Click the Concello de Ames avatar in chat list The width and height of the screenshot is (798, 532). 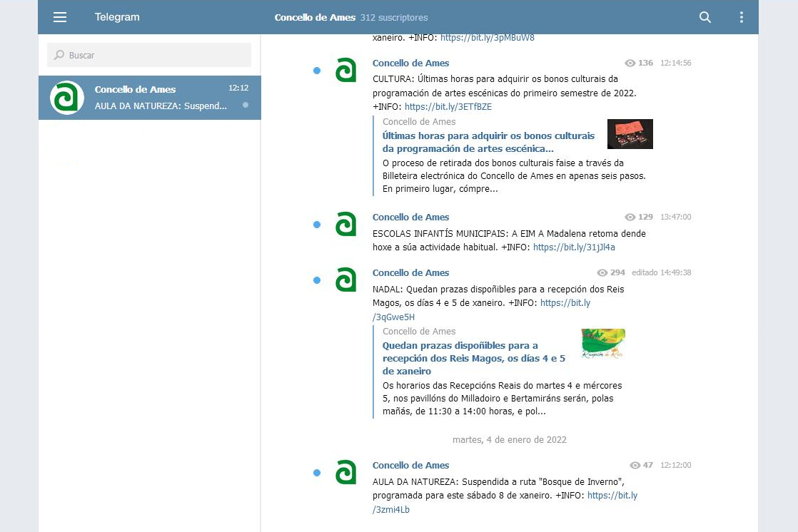click(67, 98)
